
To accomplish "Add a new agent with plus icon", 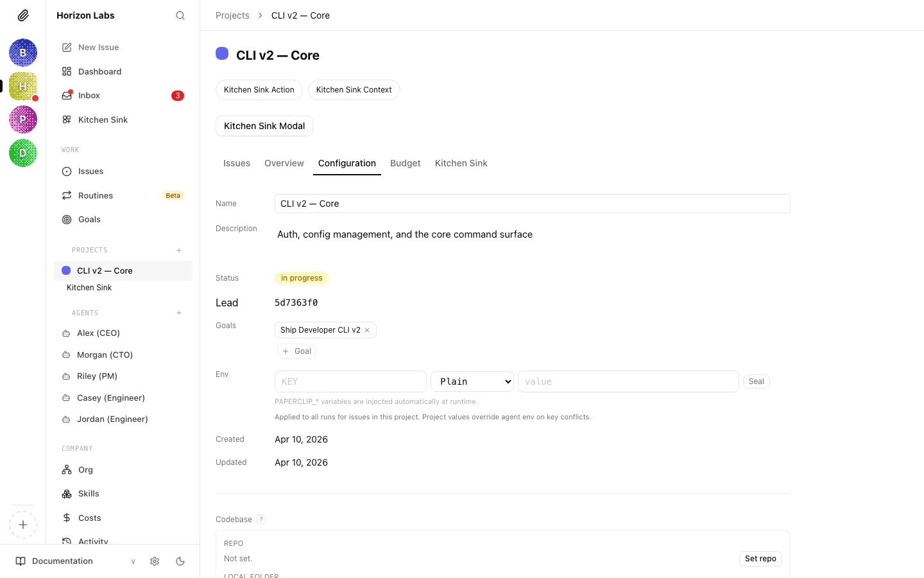I will click(x=179, y=313).
